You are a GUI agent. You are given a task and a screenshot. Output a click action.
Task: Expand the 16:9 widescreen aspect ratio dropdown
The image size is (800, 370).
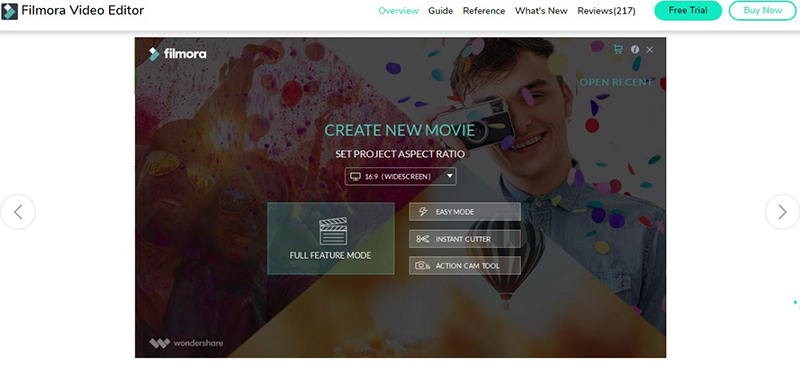click(401, 177)
